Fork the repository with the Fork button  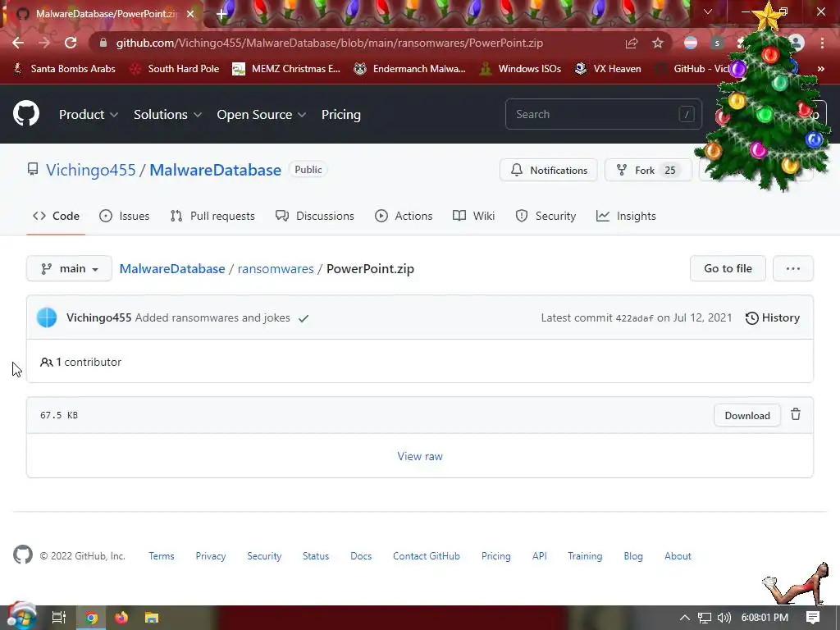click(x=648, y=170)
